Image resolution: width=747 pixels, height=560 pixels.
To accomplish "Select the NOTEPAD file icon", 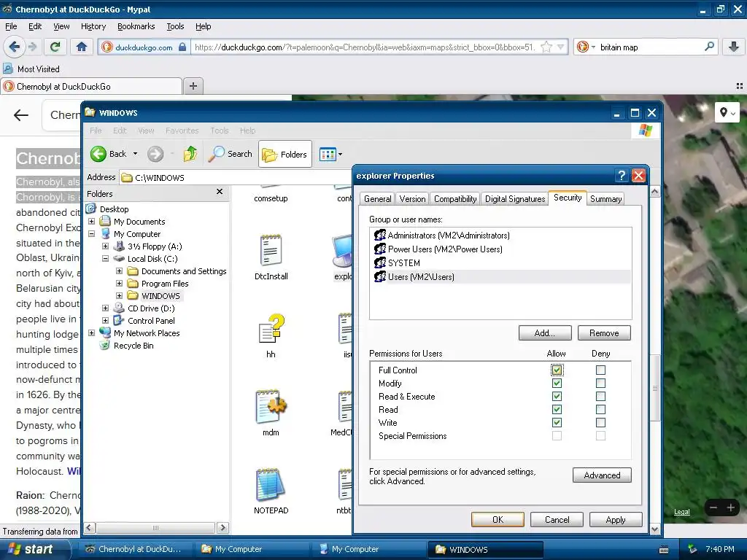I will click(271, 491).
